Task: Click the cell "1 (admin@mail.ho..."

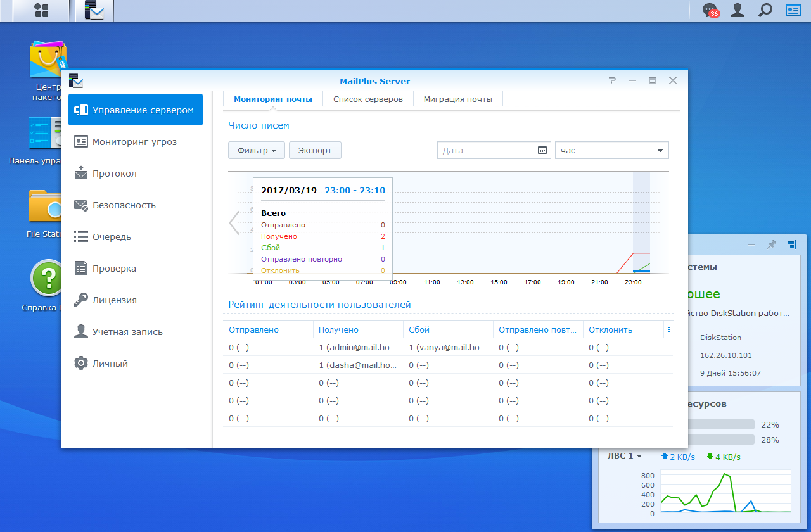Action: 358,348
